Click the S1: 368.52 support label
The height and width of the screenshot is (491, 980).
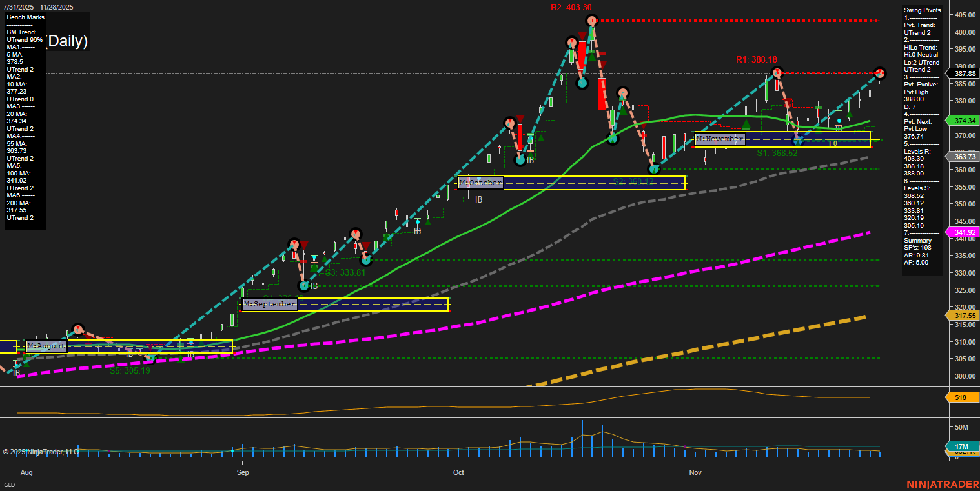click(x=777, y=154)
